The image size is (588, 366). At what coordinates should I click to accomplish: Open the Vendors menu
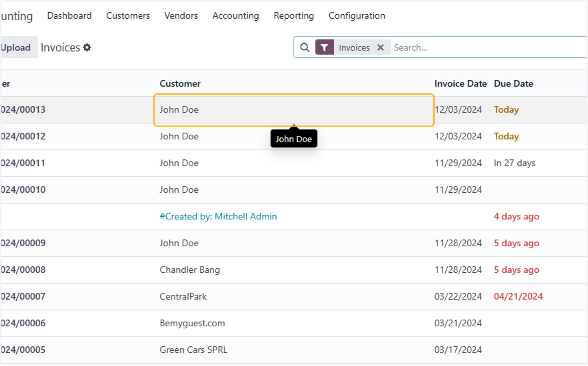point(181,16)
